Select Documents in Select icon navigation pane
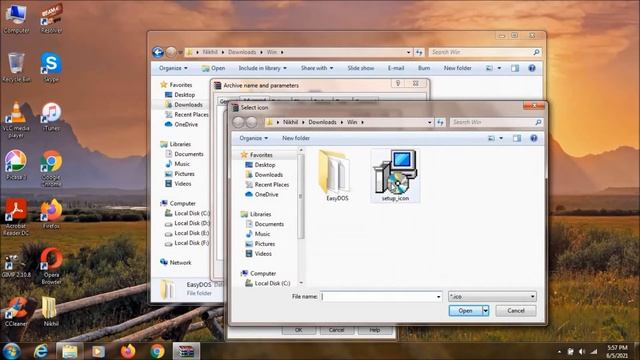640x360 pixels. [269, 224]
